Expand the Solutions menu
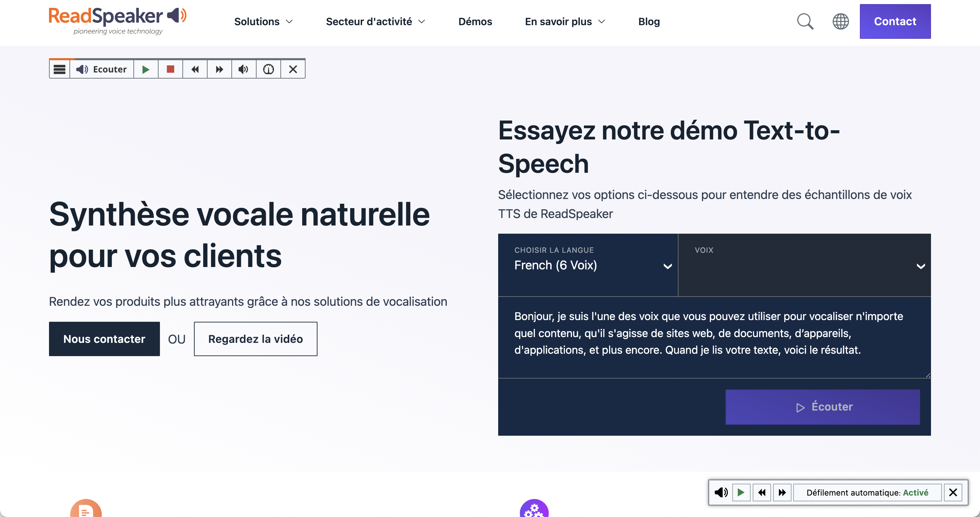This screenshot has height=517, width=980. coord(263,22)
